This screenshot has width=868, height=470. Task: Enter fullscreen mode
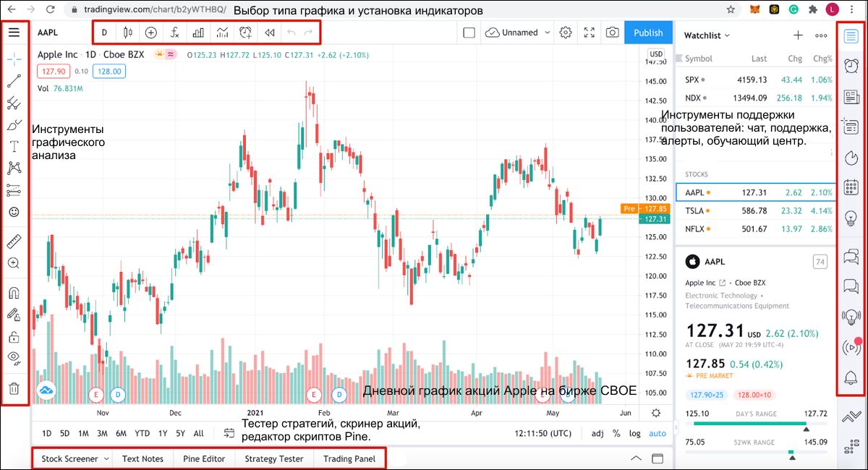pyautogui.click(x=590, y=33)
